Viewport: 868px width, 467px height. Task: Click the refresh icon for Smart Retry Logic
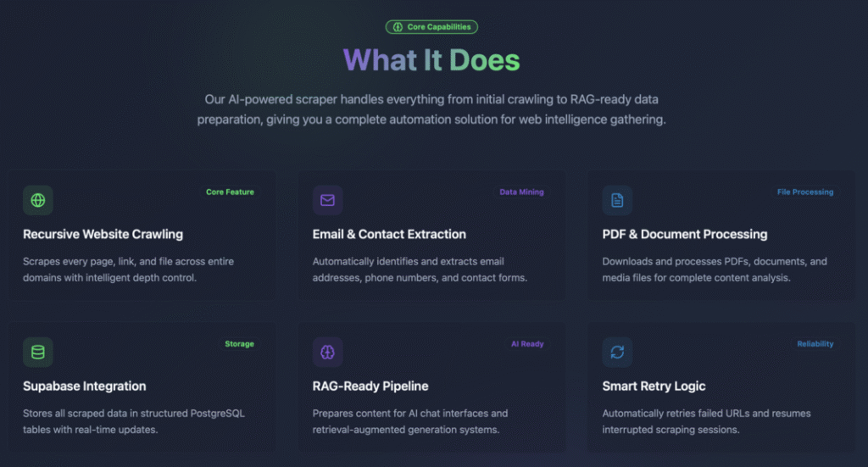[617, 352]
